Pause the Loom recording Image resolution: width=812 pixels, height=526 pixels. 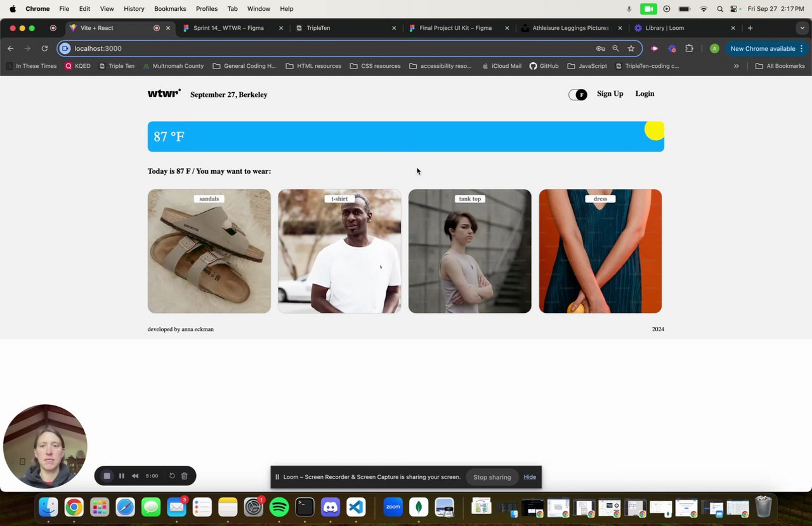(x=122, y=476)
